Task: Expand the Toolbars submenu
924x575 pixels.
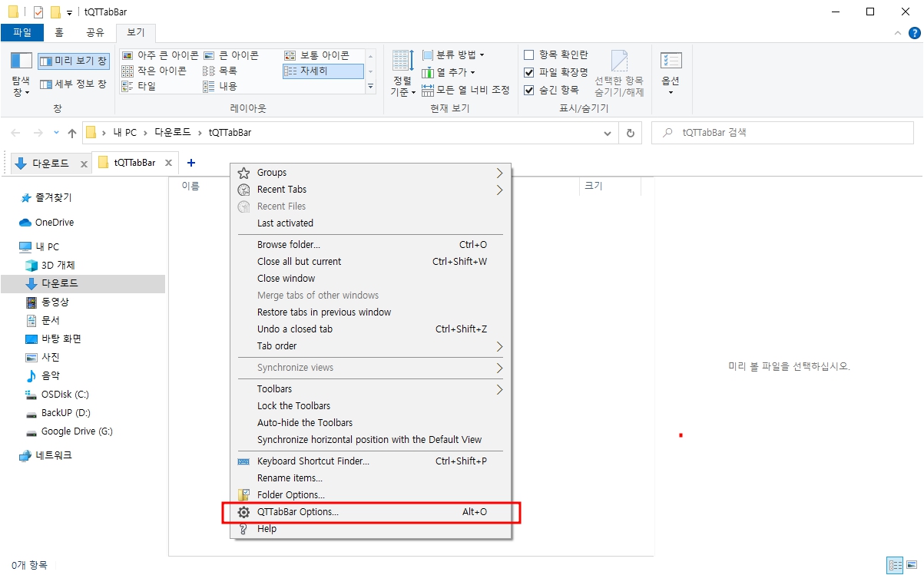Action: (x=371, y=389)
